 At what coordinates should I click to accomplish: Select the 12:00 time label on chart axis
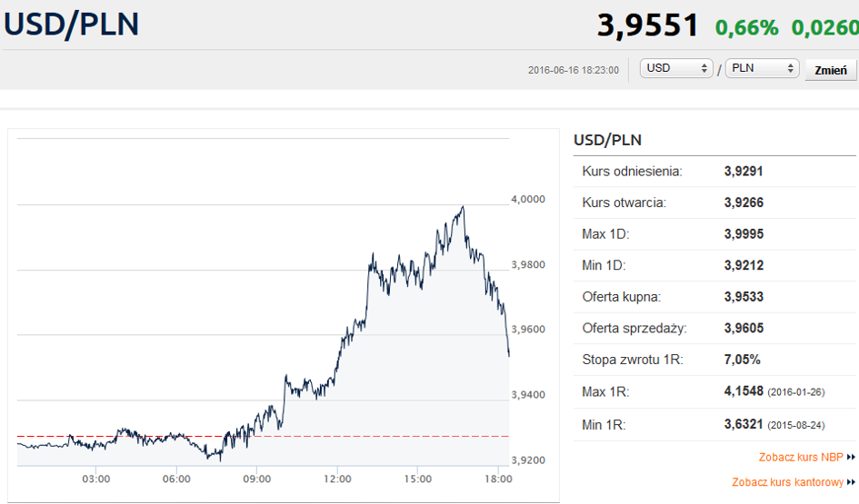[337, 479]
